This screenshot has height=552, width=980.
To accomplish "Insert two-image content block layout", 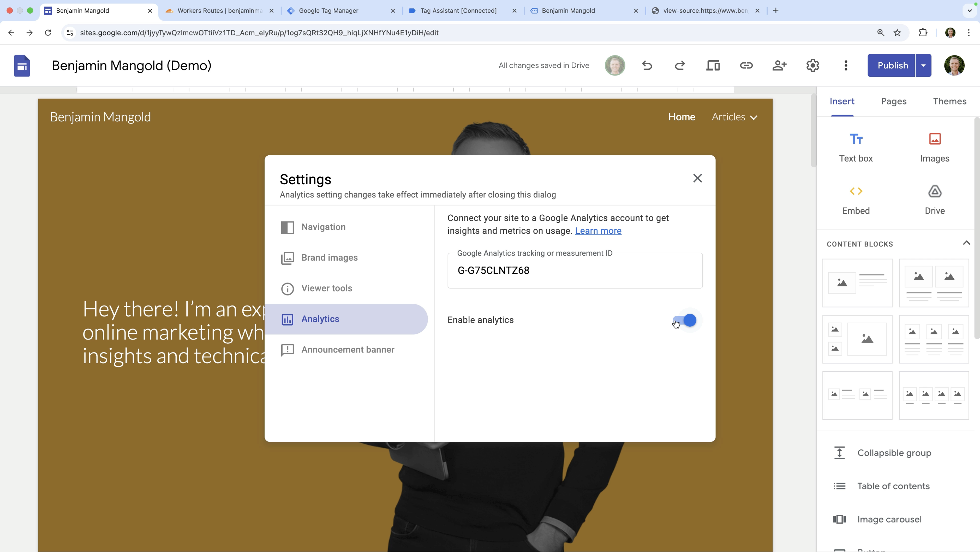I will click(934, 283).
